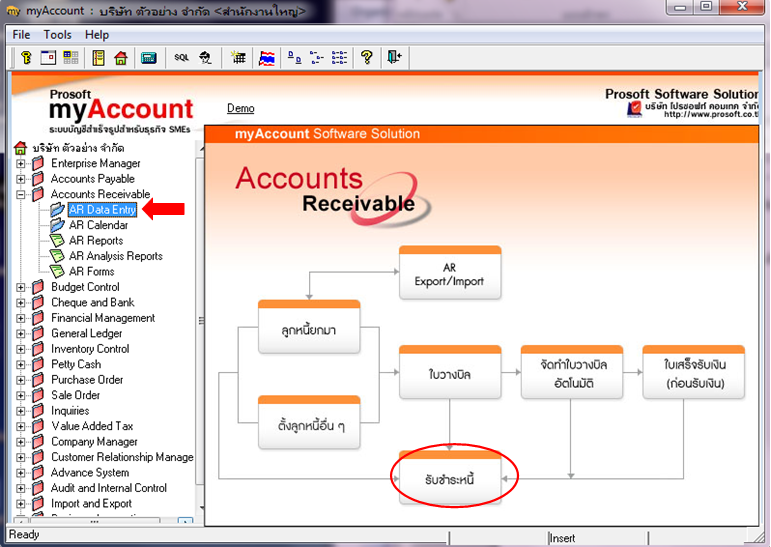The height and width of the screenshot is (547, 771).
Task: Open the SQL toolbar button
Action: click(x=181, y=58)
